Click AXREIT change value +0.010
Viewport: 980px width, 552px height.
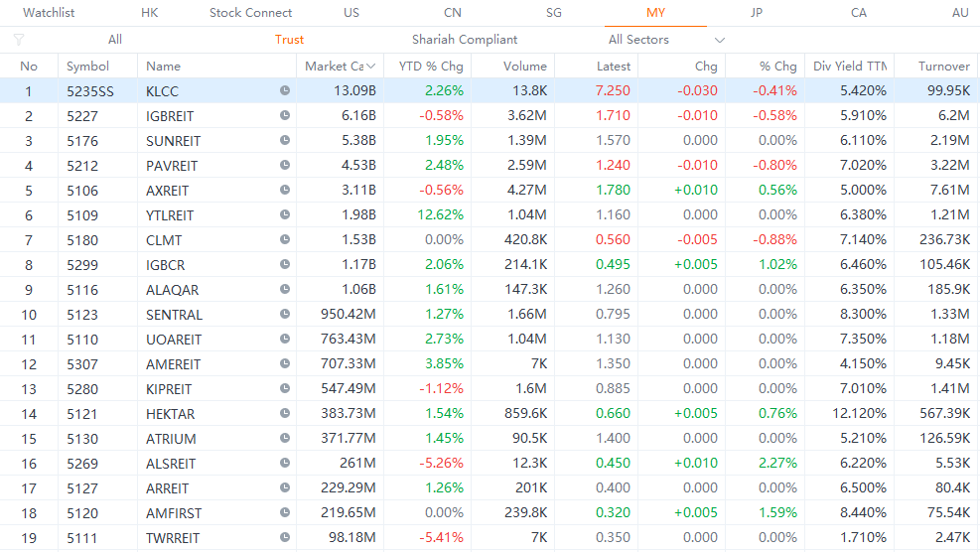(x=696, y=190)
